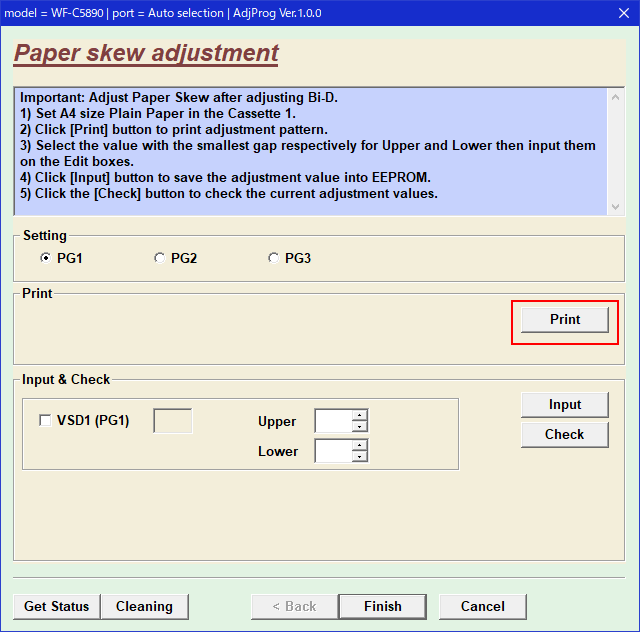Click instructions scrollbar up arrow

(x=616, y=97)
